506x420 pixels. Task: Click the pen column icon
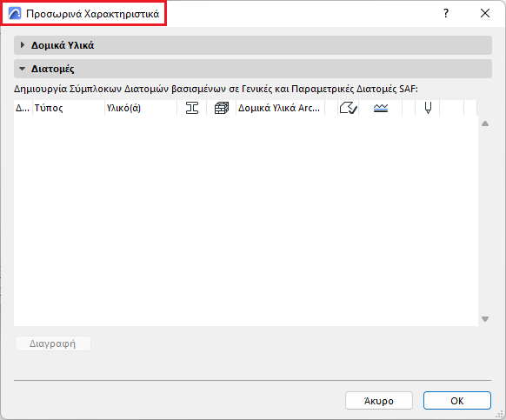click(x=428, y=108)
